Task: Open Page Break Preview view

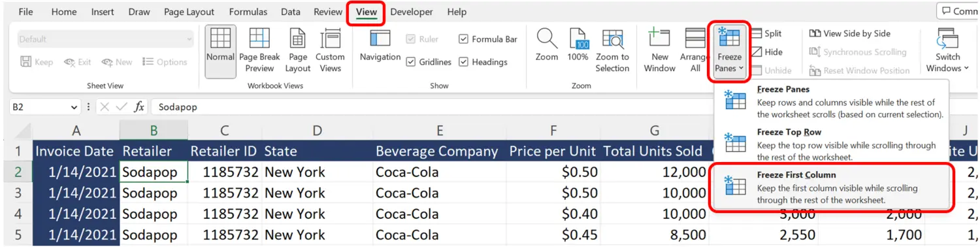Action: coord(259,51)
